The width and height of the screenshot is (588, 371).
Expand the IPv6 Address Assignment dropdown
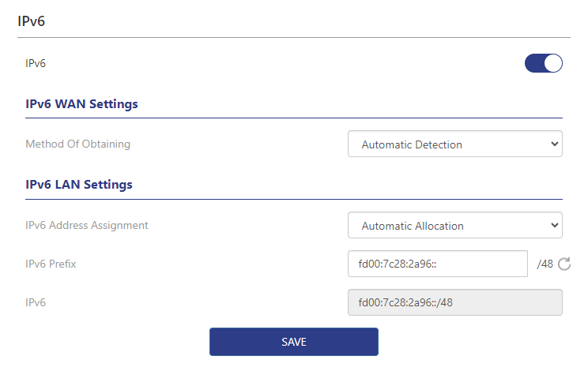[454, 226]
